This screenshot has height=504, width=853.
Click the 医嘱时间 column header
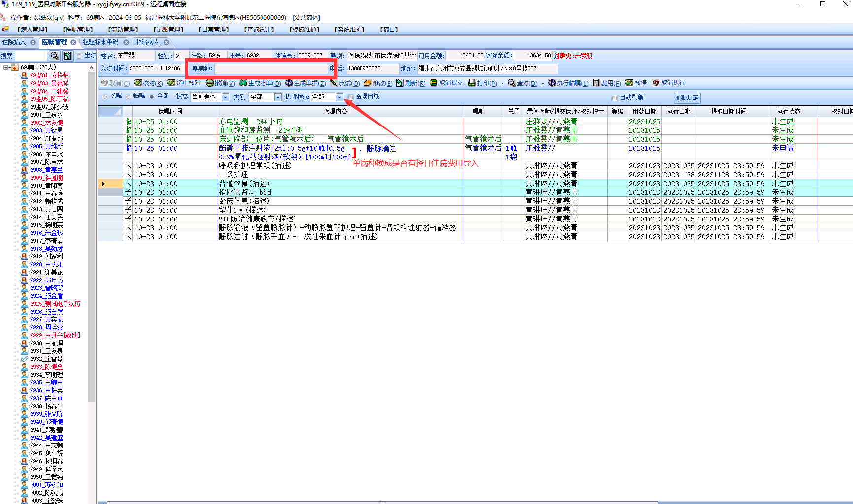170,112
